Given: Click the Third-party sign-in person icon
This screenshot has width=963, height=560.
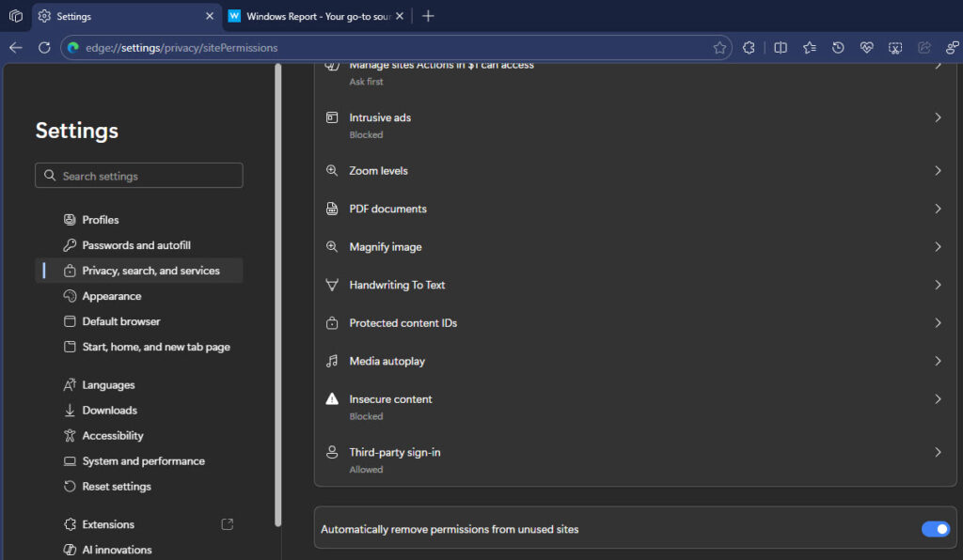Looking at the screenshot, I should tap(332, 452).
